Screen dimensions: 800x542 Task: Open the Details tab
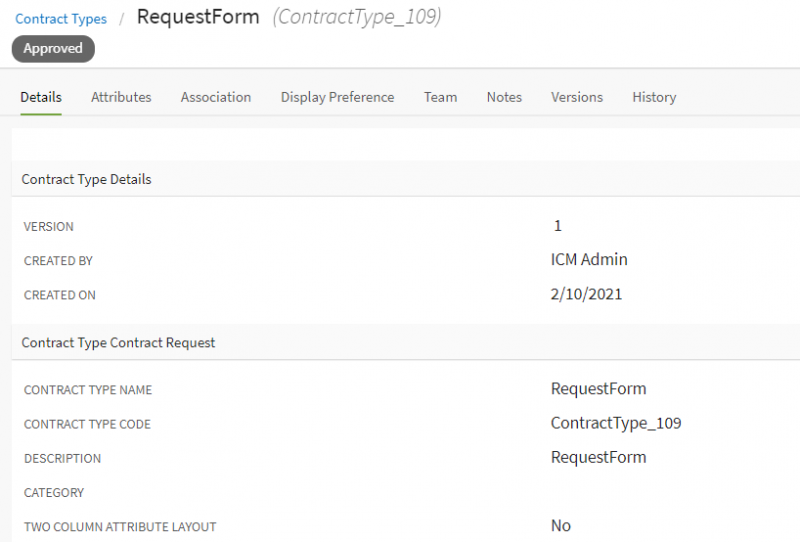(x=41, y=97)
